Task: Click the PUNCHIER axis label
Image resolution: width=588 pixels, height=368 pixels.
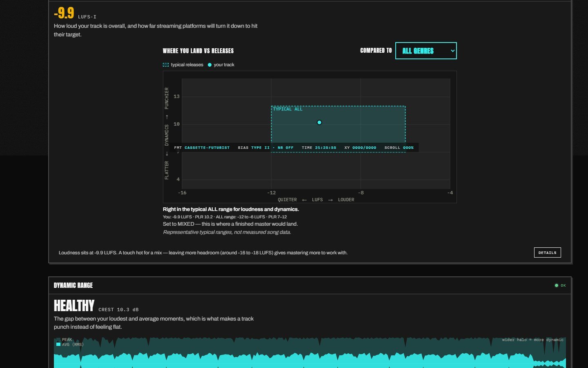Action: [167, 98]
